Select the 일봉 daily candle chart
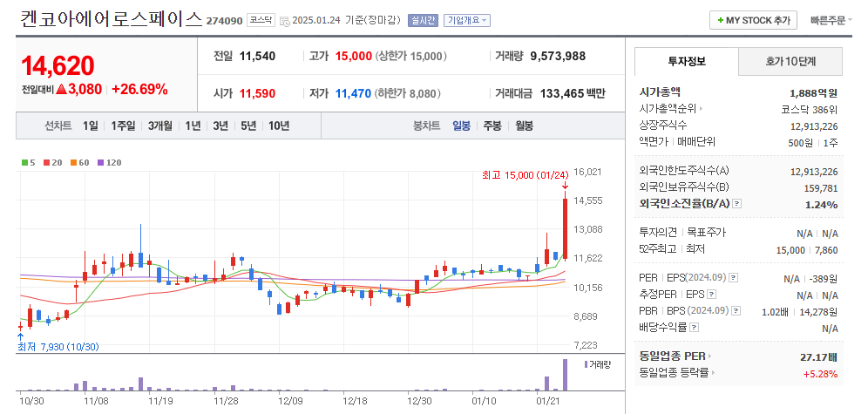 pyautogui.click(x=461, y=126)
